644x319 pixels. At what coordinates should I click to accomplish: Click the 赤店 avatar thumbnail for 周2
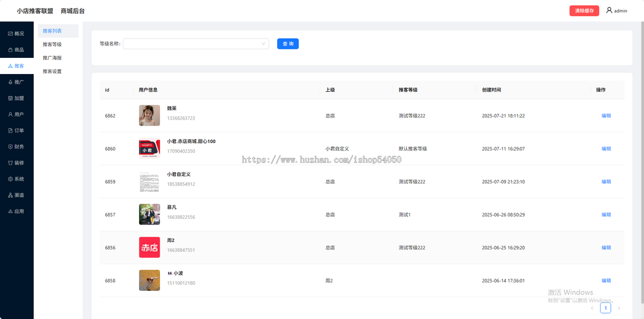click(149, 248)
